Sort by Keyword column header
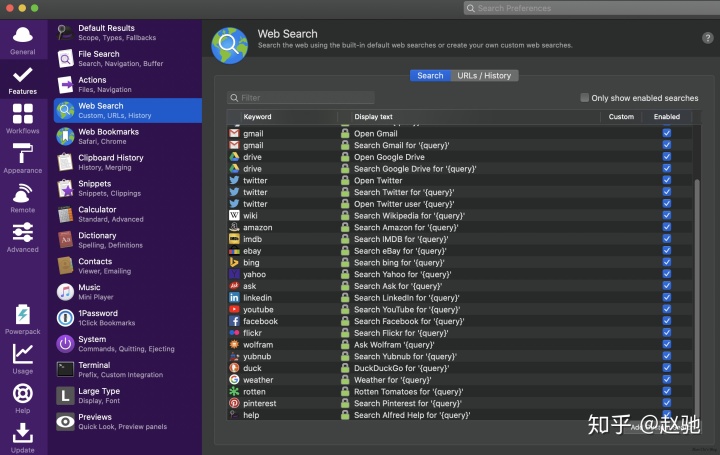 (x=289, y=117)
